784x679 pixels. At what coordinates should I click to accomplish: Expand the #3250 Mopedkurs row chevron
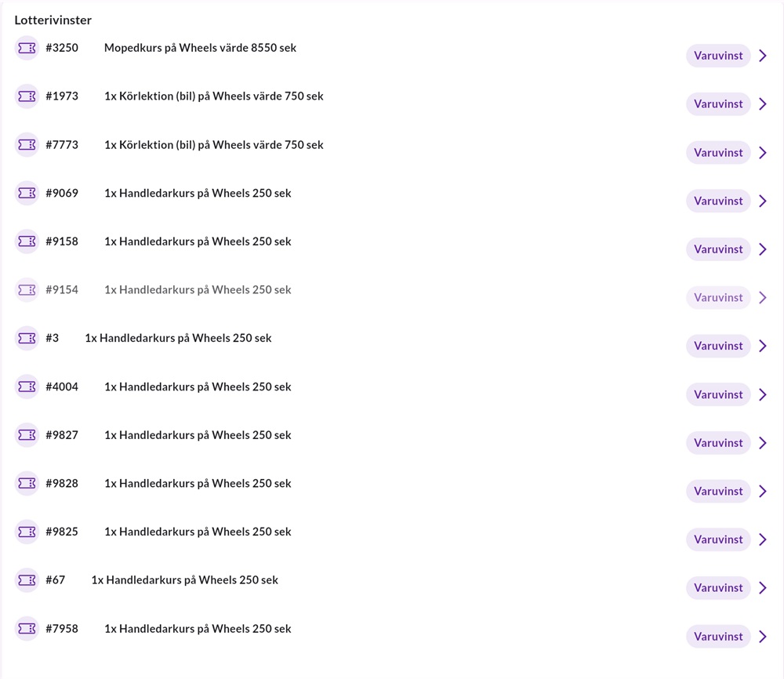pos(763,56)
